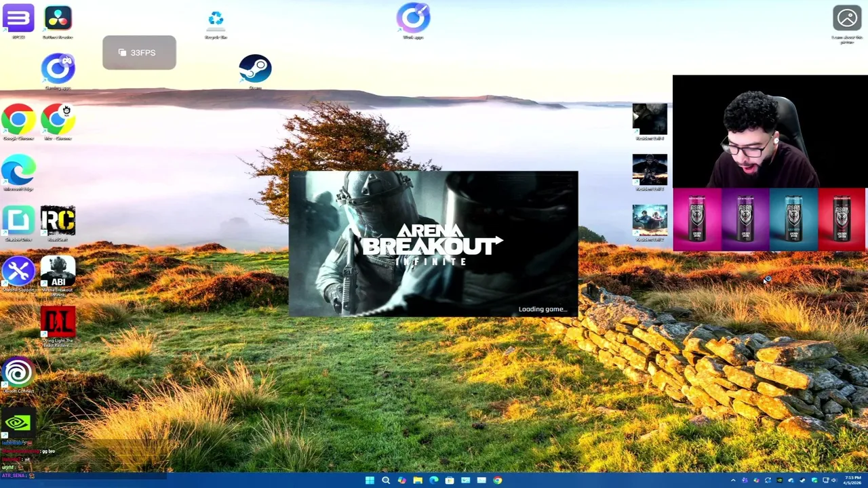This screenshot has width=868, height=488.
Task: Open the Windows Start menu
Action: pyautogui.click(x=370, y=480)
